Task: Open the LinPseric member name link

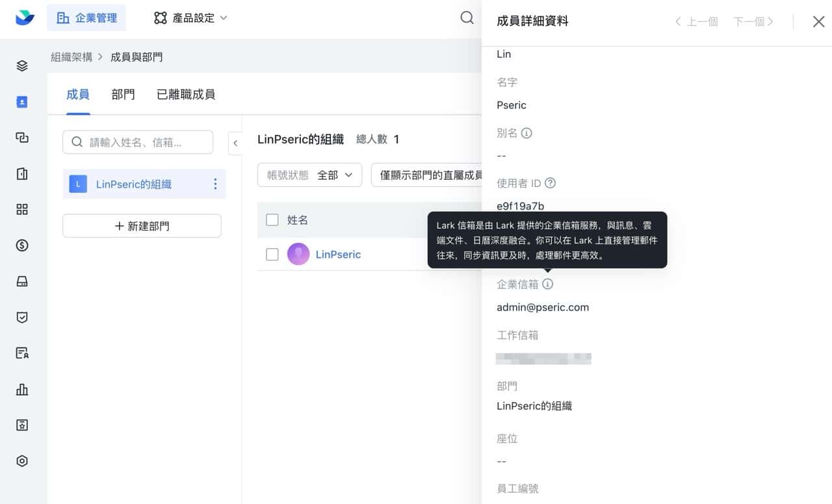Action: pyautogui.click(x=338, y=255)
